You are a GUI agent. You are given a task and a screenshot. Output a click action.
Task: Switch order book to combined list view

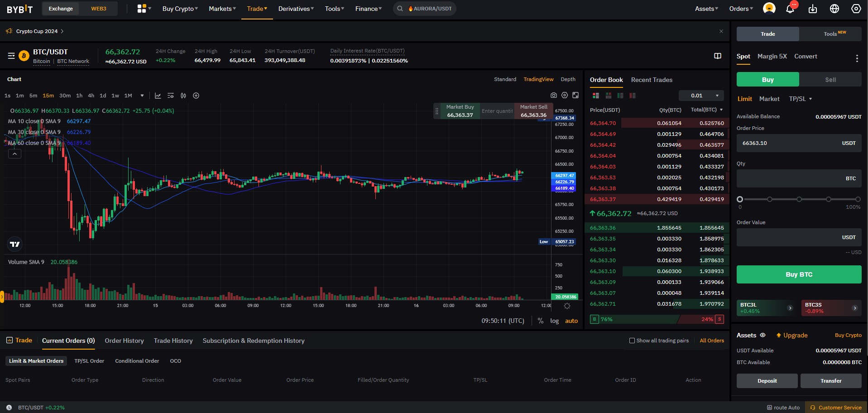595,95
